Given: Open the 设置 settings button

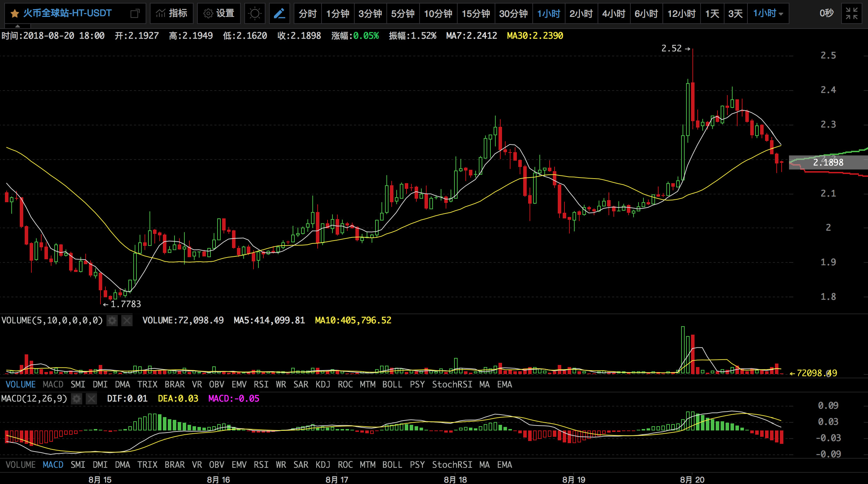Looking at the screenshot, I should point(219,14).
